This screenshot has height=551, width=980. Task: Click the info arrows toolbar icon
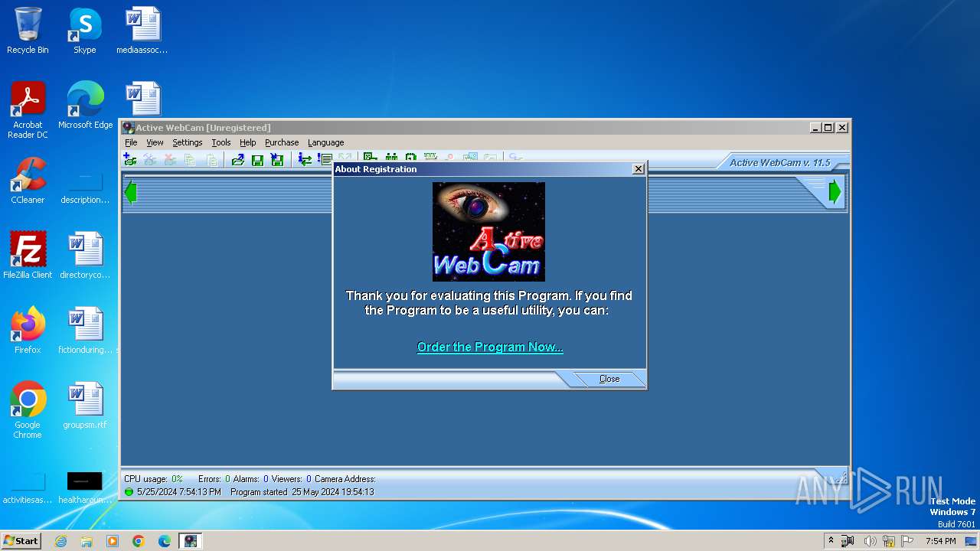tap(305, 159)
